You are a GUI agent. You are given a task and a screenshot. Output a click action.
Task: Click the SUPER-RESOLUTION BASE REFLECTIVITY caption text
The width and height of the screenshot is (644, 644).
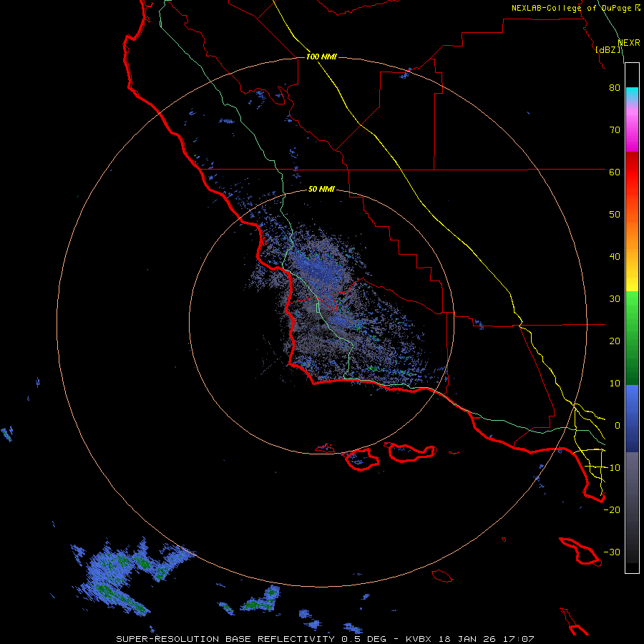(x=225, y=639)
